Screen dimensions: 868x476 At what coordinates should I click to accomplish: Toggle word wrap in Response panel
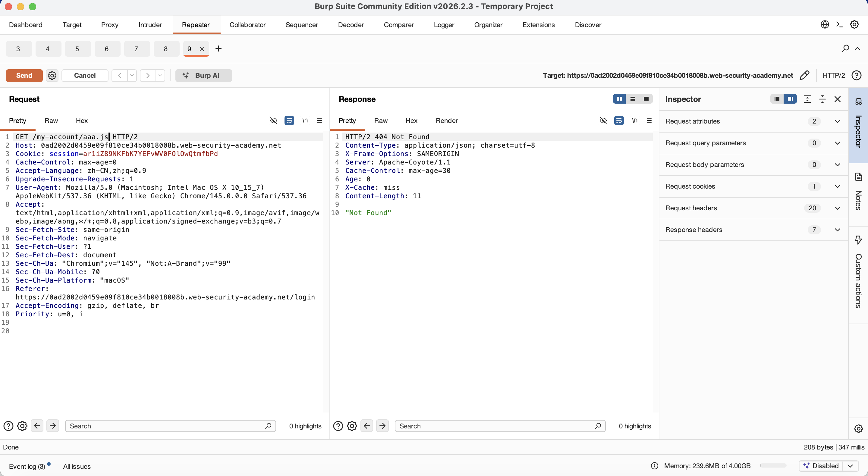pyautogui.click(x=619, y=121)
